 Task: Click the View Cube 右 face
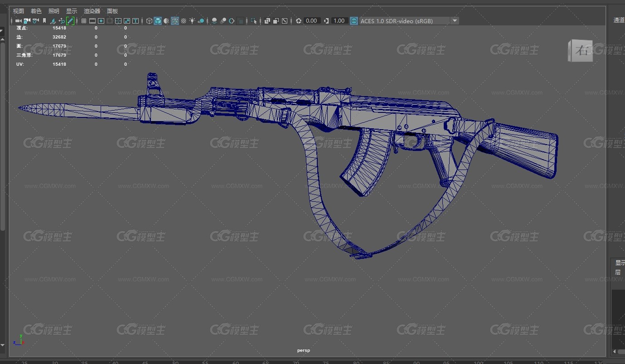pyautogui.click(x=582, y=51)
